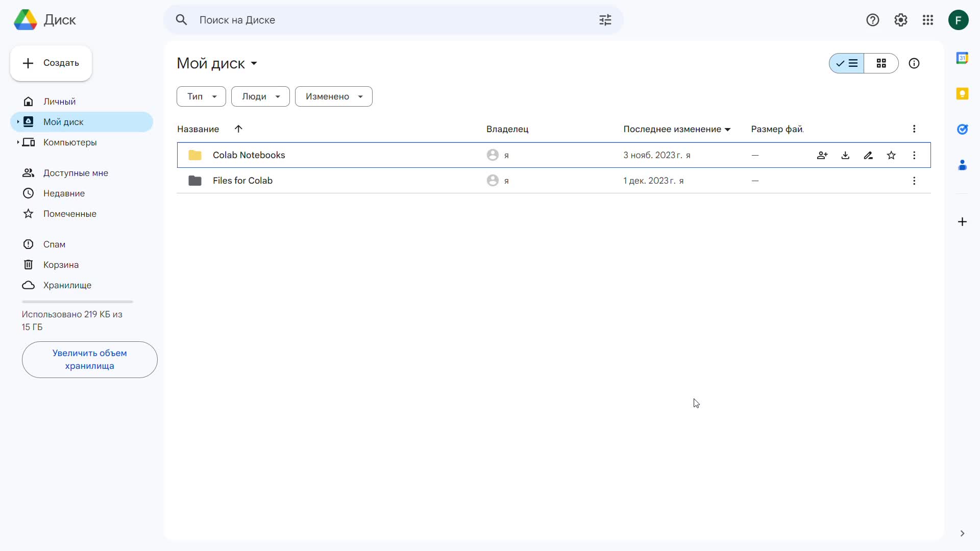Select Мой диск in sidebar

(x=82, y=122)
